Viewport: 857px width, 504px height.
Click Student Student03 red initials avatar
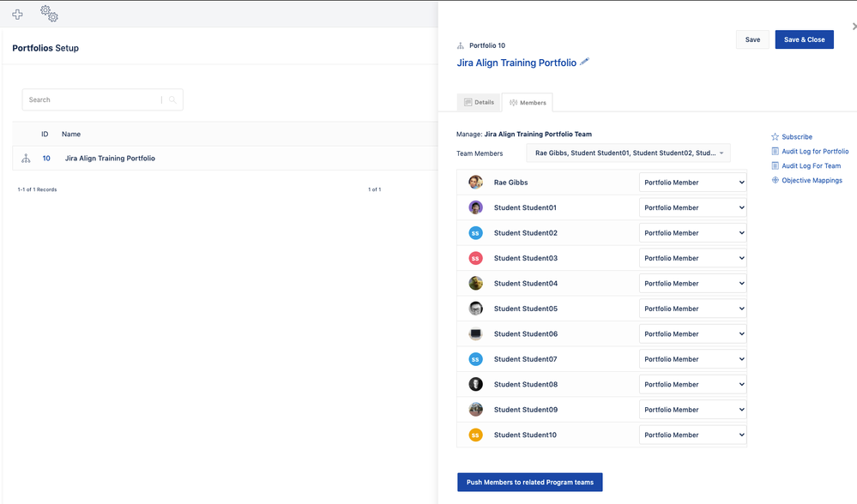point(475,258)
